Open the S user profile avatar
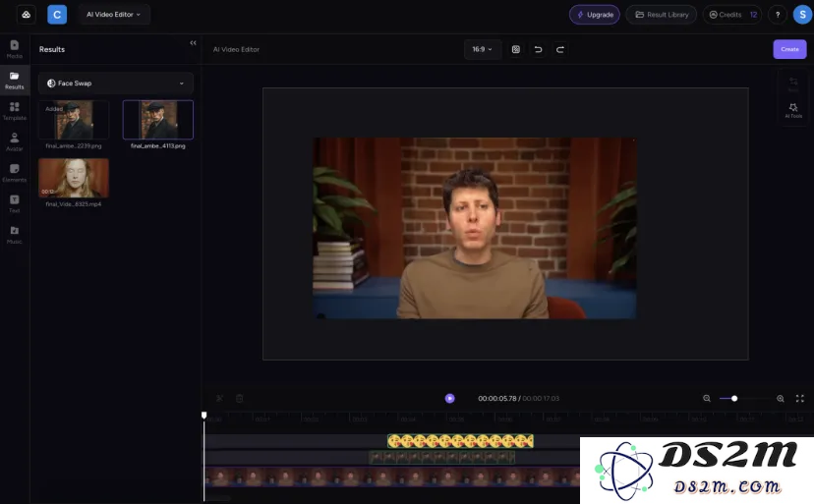 point(802,15)
